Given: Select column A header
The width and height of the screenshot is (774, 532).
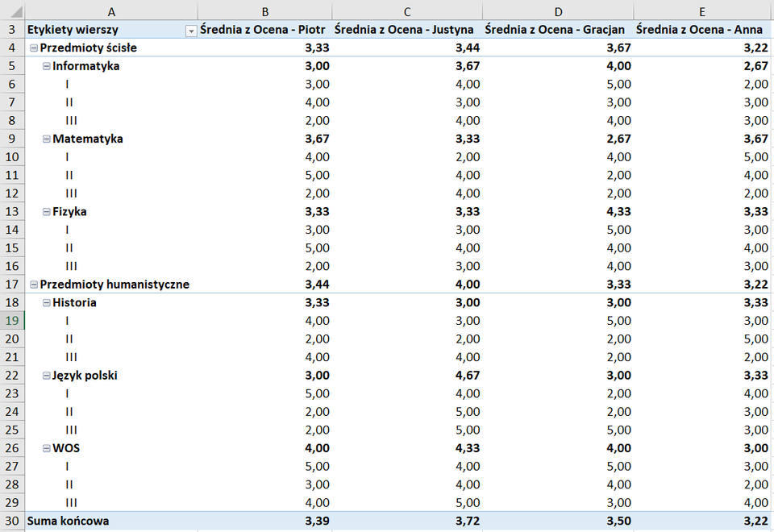Looking at the screenshot, I should pyautogui.click(x=111, y=10).
